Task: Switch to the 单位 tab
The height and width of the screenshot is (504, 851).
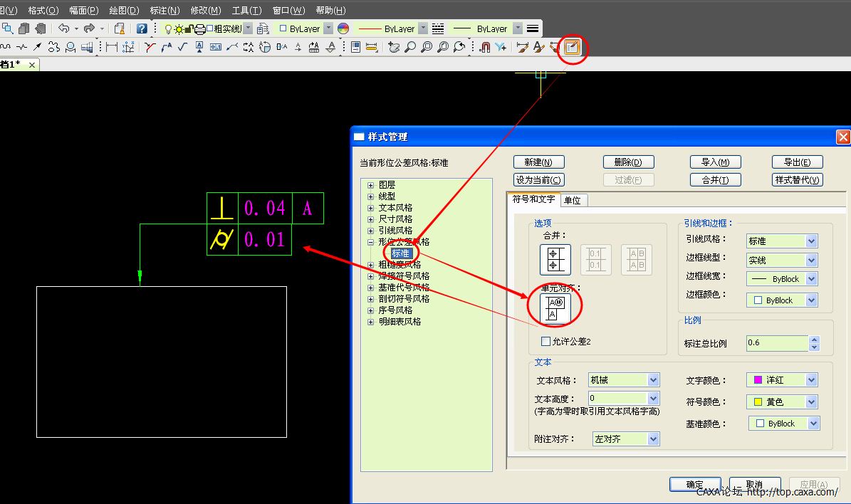Action: click(572, 201)
